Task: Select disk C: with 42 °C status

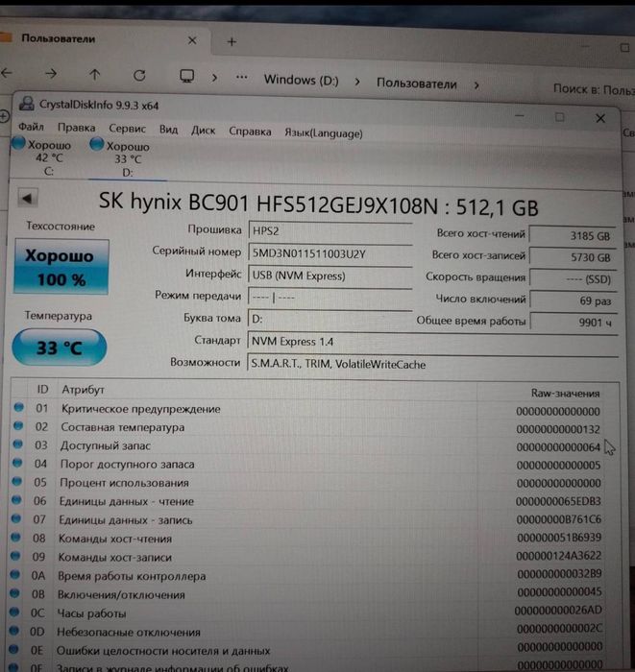Action: tap(42, 157)
